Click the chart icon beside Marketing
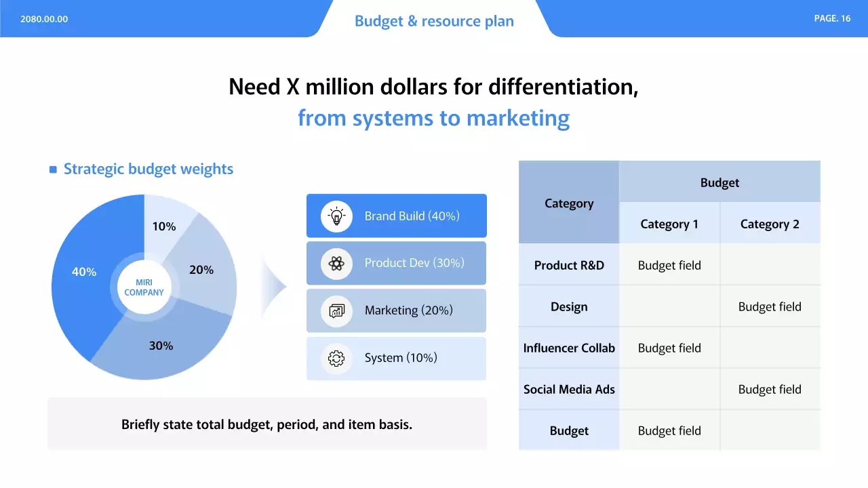Viewport: 868px width, 488px height. point(336,310)
